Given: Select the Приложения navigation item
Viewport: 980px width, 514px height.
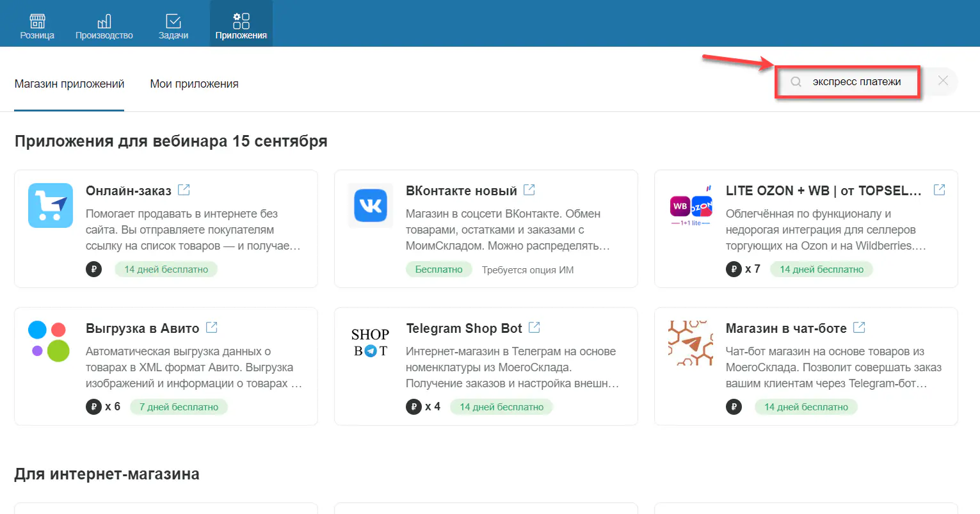Looking at the screenshot, I should pyautogui.click(x=241, y=24).
